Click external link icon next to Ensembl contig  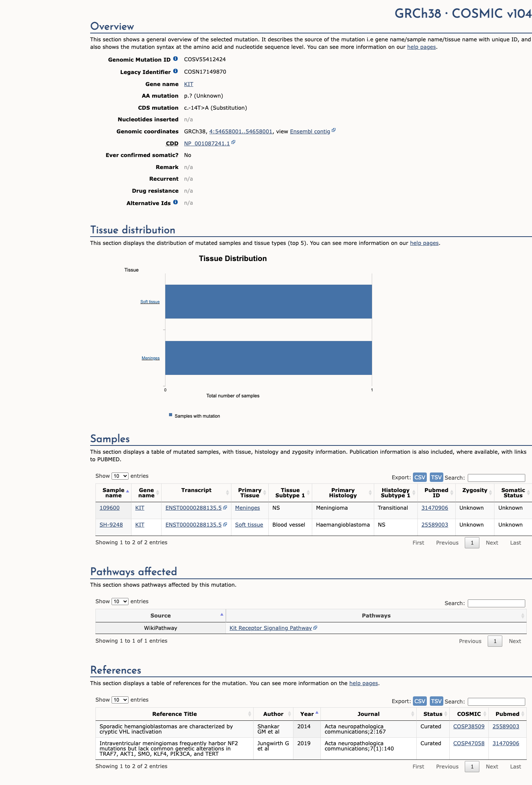[334, 131]
